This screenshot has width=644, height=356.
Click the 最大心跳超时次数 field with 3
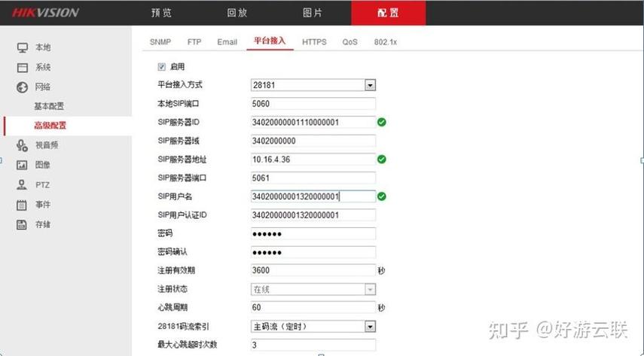coord(313,345)
